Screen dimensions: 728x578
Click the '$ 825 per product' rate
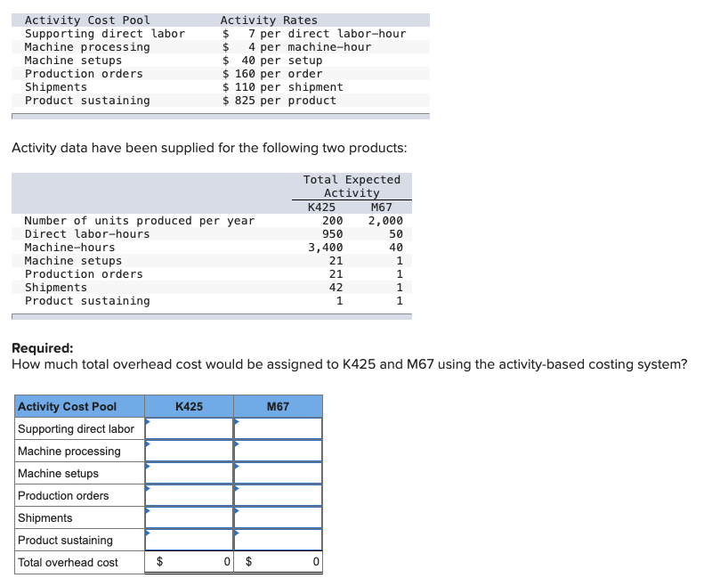pyautogui.click(x=279, y=101)
